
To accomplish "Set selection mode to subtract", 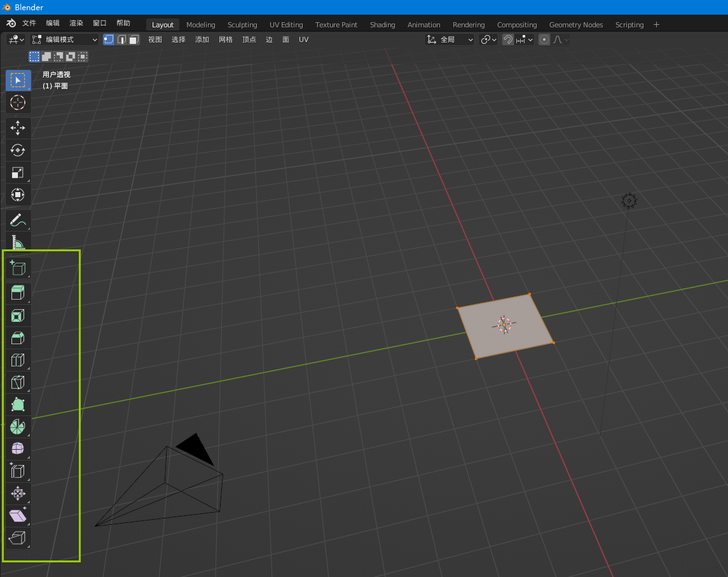I will pos(58,57).
